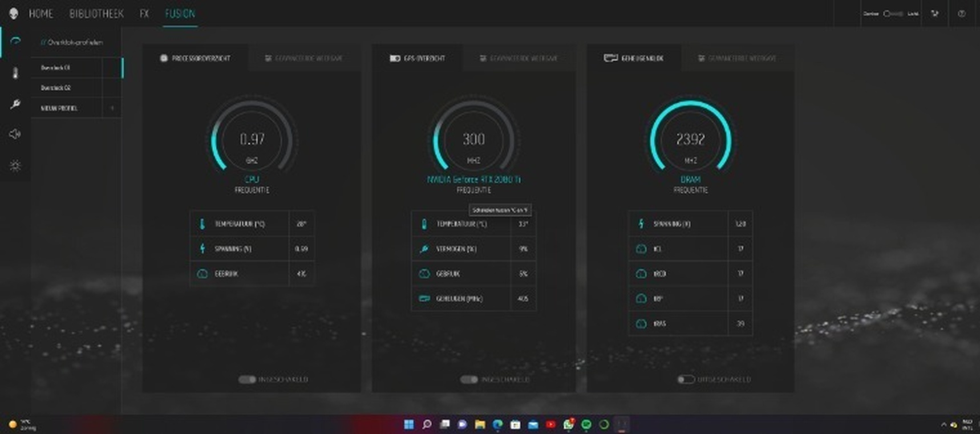Click the tRCD timing icon
The image size is (980, 434).
coord(641,274)
